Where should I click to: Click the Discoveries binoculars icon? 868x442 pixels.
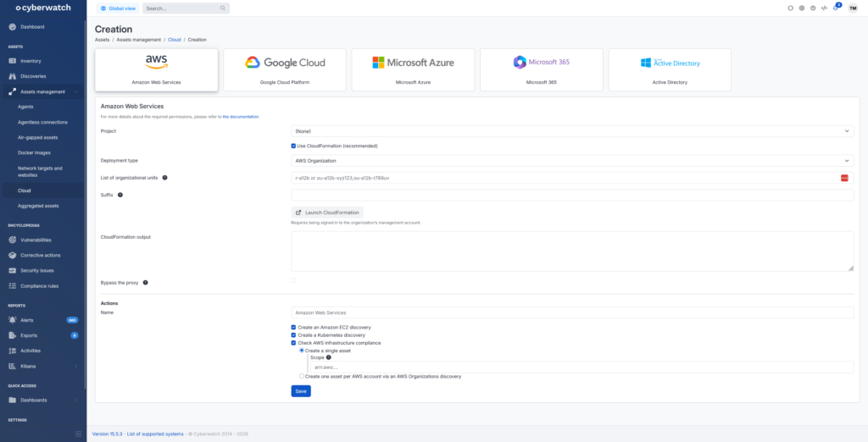(12, 76)
